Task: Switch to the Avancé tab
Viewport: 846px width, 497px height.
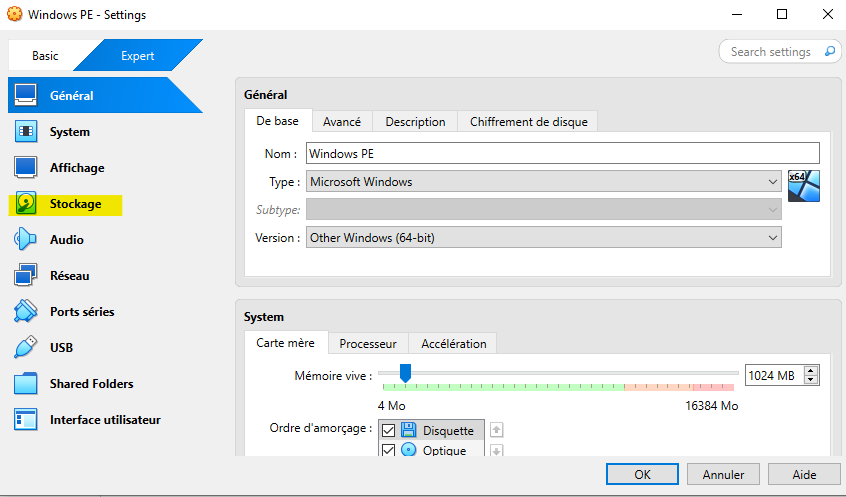Action: pyautogui.click(x=342, y=121)
